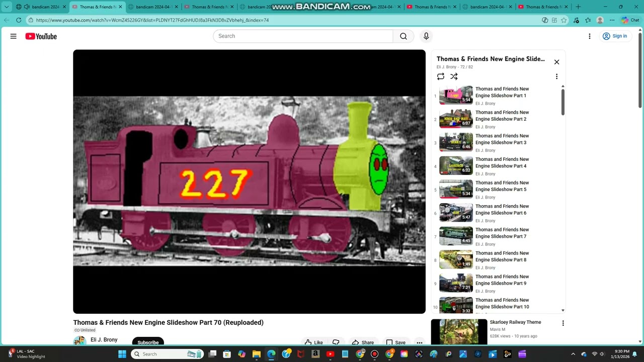Show hidden system tray icons chevron
The width and height of the screenshot is (644, 362).
click(x=573, y=354)
